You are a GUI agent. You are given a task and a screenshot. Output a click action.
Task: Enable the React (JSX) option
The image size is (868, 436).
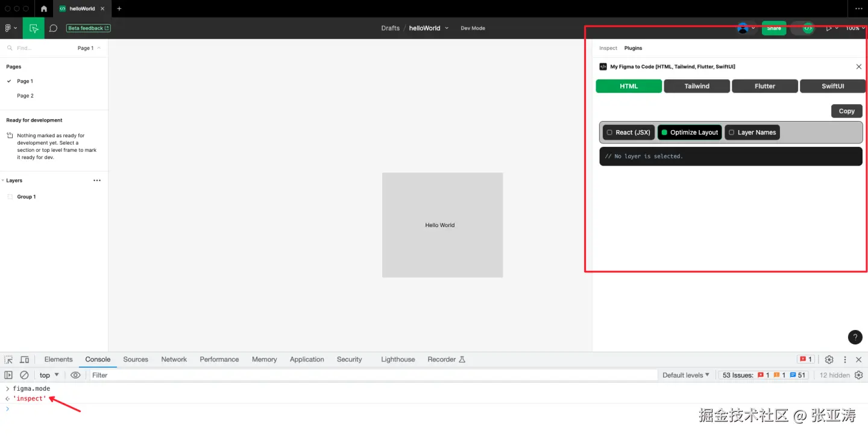629,132
